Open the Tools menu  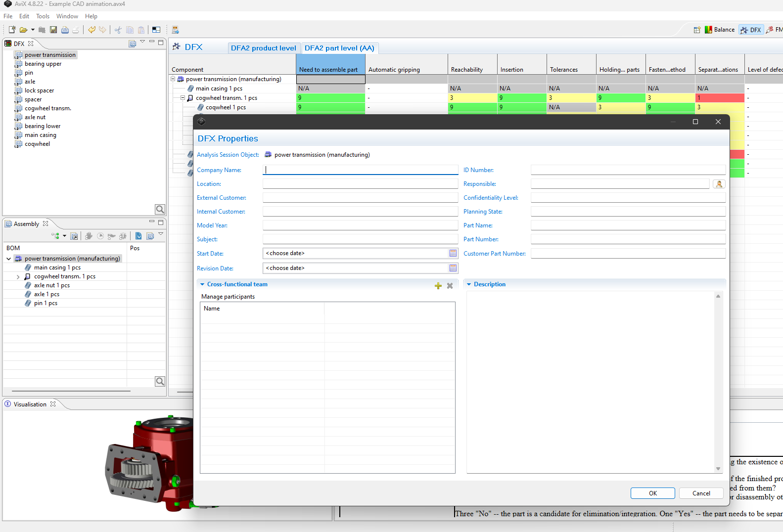[x=43, y=16]
